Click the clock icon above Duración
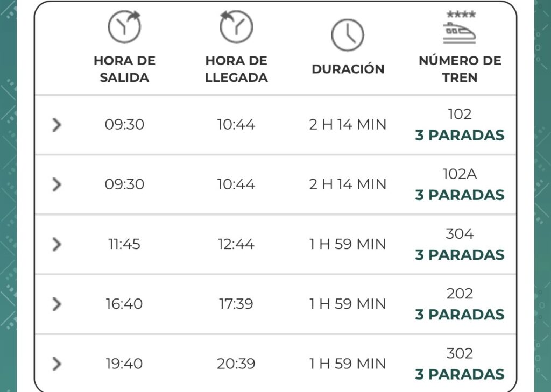This screenshot has width=551, height=392. tap(348, 35)
